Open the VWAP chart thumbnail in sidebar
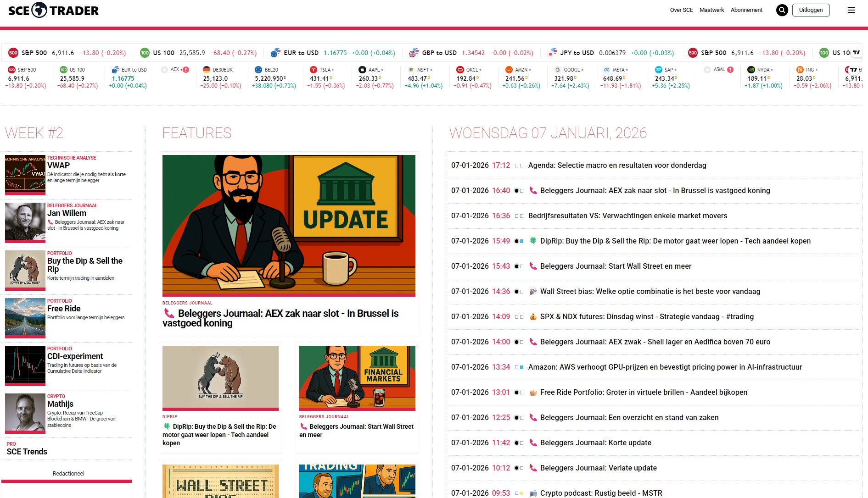This screenshot has height=498, width=868. [x=25, y=174]
